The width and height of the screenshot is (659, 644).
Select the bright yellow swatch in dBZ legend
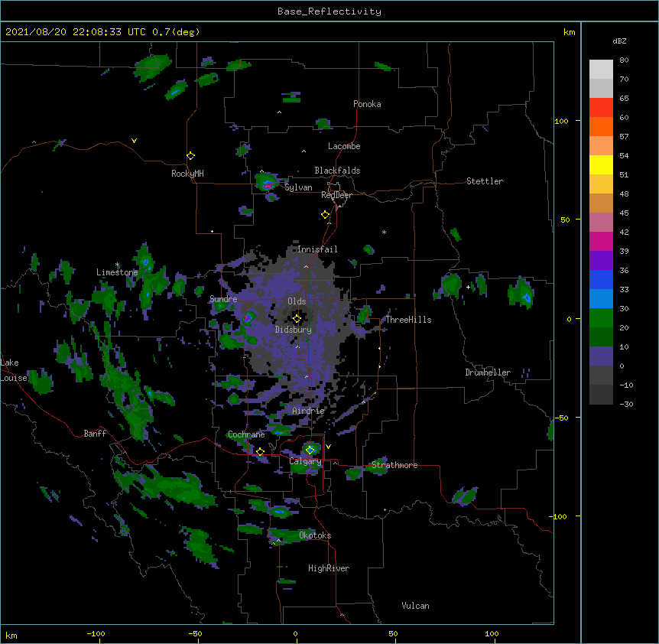point(601,164)
